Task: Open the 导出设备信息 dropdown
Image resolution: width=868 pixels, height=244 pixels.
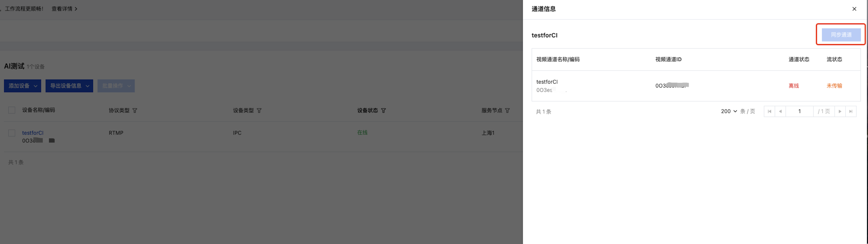Action: [x=69, y=86]
